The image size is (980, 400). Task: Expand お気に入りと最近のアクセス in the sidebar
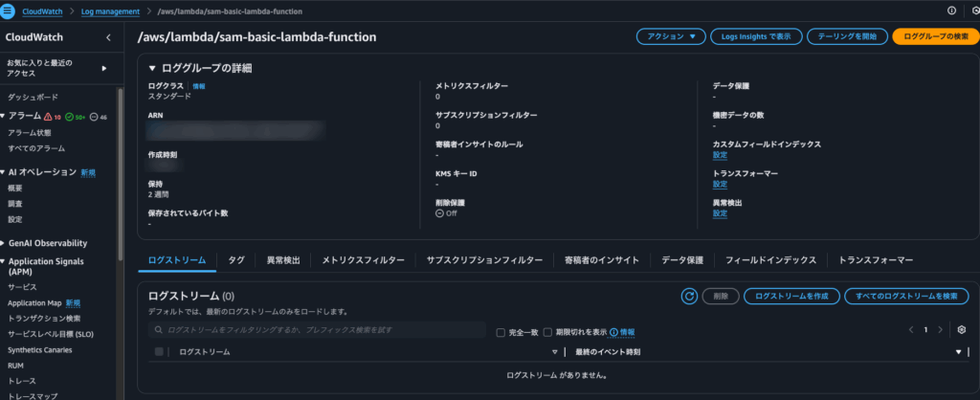coord(103,68)
